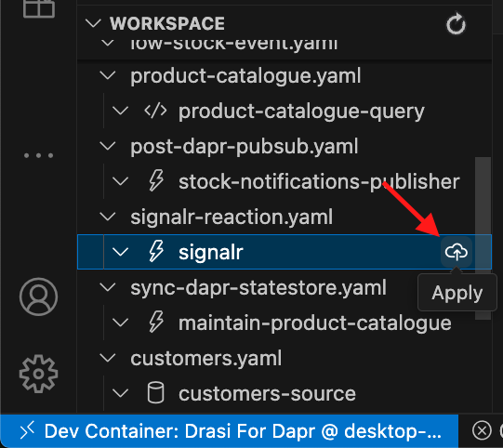Click the WORKSPACE section title
Image resolution: width=503 pixels, height=448 pixels.
[x=167, y=23]
